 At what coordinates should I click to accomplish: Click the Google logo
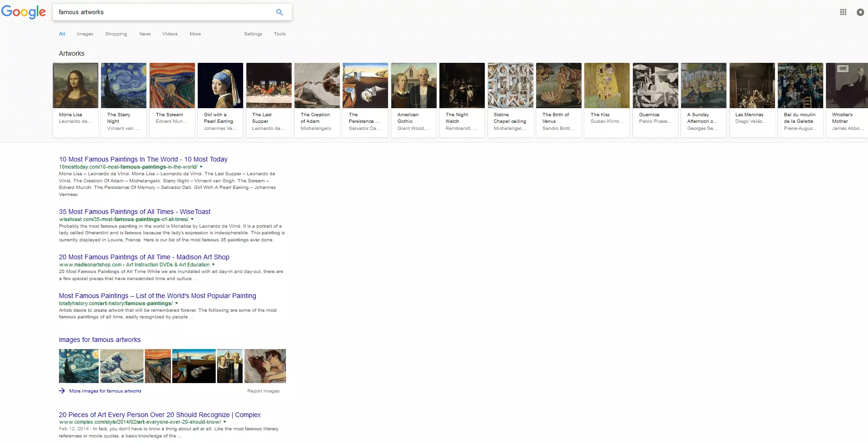(x=24, y=12)
